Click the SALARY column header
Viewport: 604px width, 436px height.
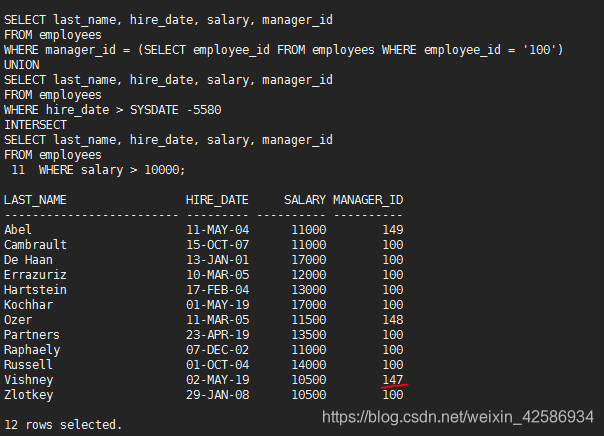[305, 200]
